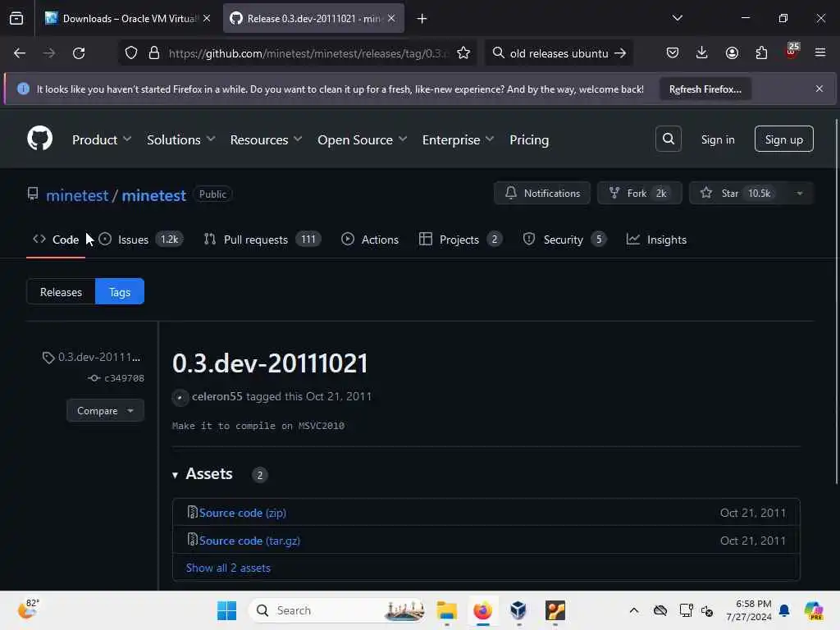This screenshot has height=630, width=840.
Task: Open the Insights tab
Action: (x=656, y=240)
